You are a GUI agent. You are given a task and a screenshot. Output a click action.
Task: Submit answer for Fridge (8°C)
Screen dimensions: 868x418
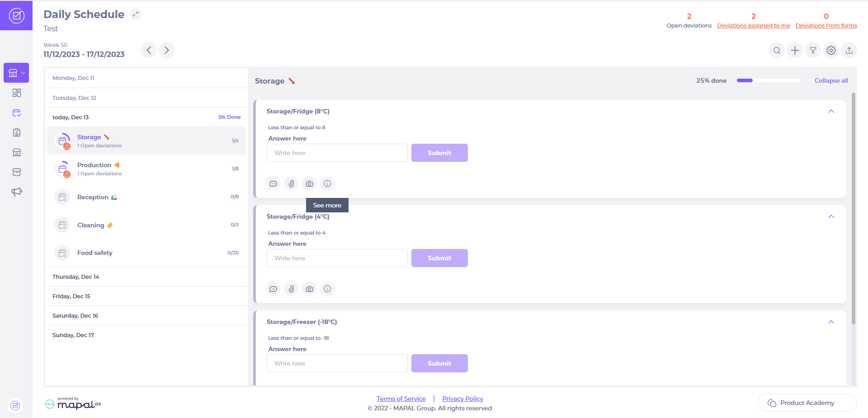pos(439,153)
